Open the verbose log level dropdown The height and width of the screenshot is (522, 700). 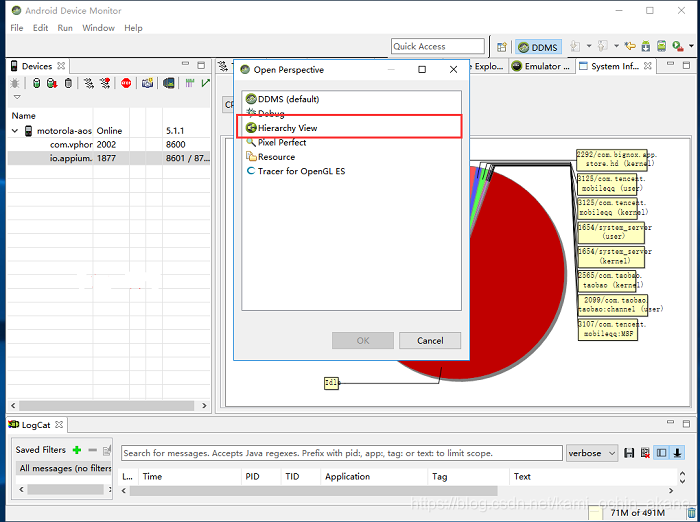(592, 453)
